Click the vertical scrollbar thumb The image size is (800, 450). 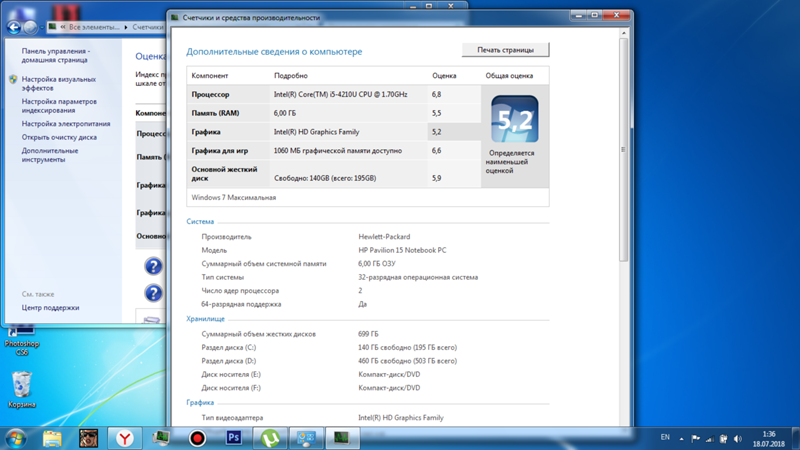pyautogui.click(x=623, y=151)
